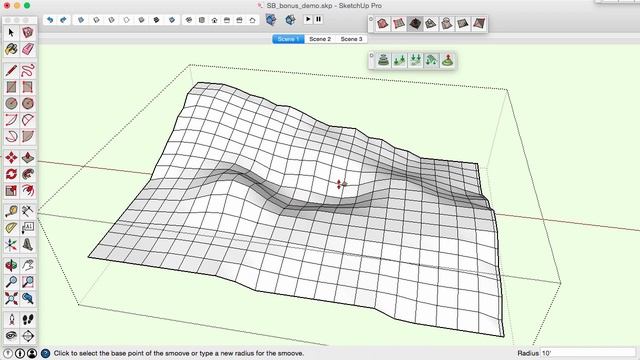The height and width of the screenshot is (360, 640).
Task: Activate the Text label tool
Action: pos(27,228)
